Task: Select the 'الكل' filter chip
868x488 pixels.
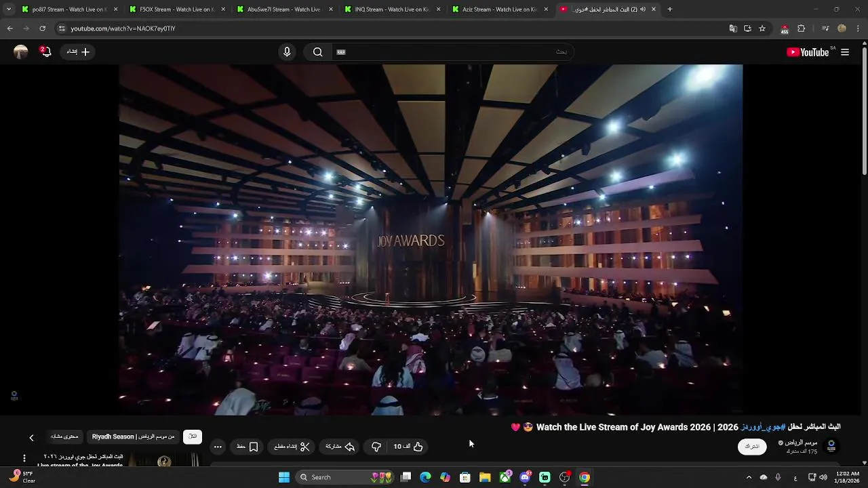Action: click(193, 436)
